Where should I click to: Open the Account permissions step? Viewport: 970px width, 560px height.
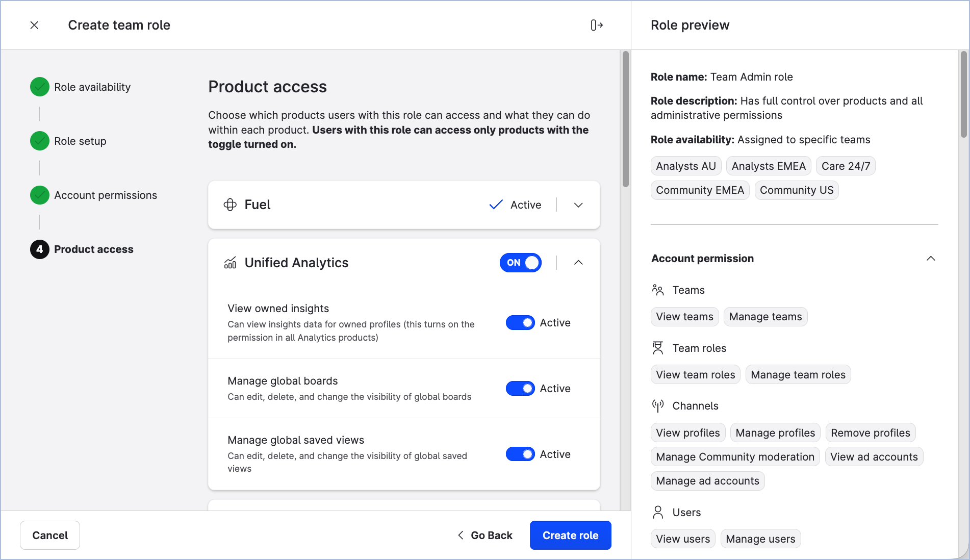click(x=105, y=195)
